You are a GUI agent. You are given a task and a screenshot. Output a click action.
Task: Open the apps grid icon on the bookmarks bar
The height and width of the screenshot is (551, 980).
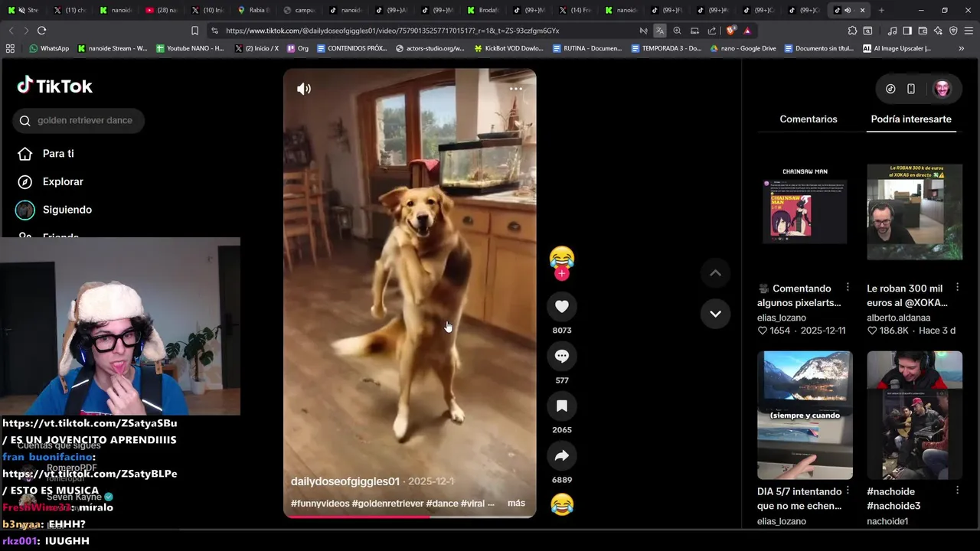[10, 48]
